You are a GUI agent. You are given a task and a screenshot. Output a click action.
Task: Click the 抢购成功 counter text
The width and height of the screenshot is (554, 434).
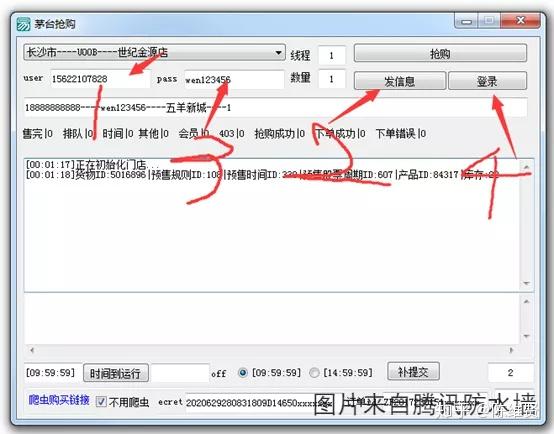click(x=279, y=134)
